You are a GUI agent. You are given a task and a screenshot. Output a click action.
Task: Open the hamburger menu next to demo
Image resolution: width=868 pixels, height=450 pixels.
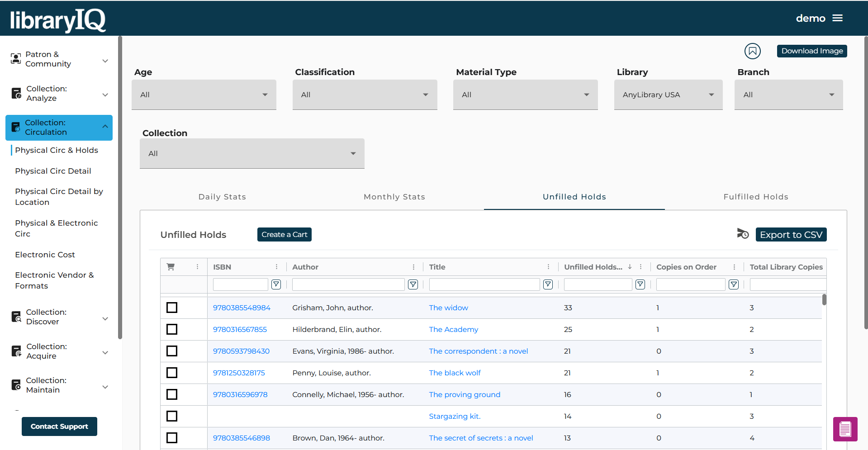(838, 18)
